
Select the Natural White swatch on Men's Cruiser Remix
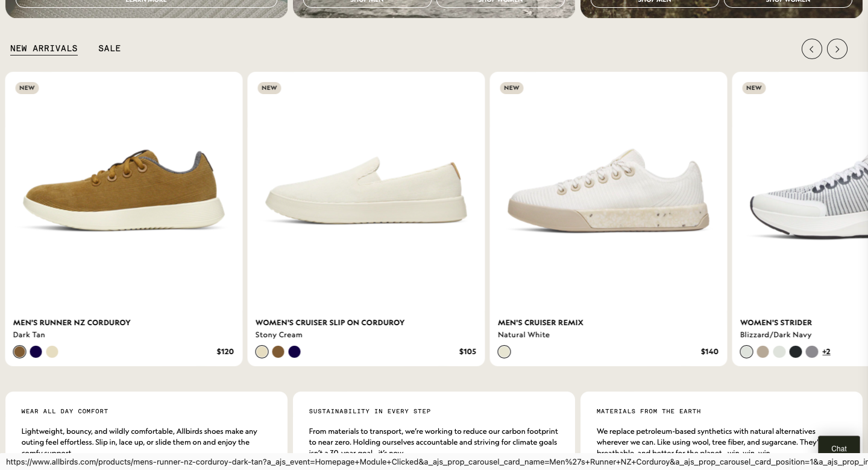pyautogui.click(x=504, y=352)
